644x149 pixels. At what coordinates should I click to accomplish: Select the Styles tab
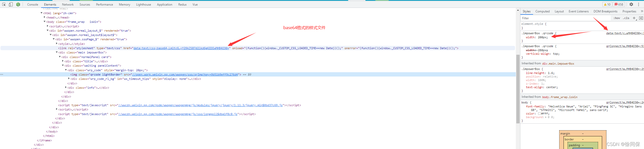[x=526, y=11]
